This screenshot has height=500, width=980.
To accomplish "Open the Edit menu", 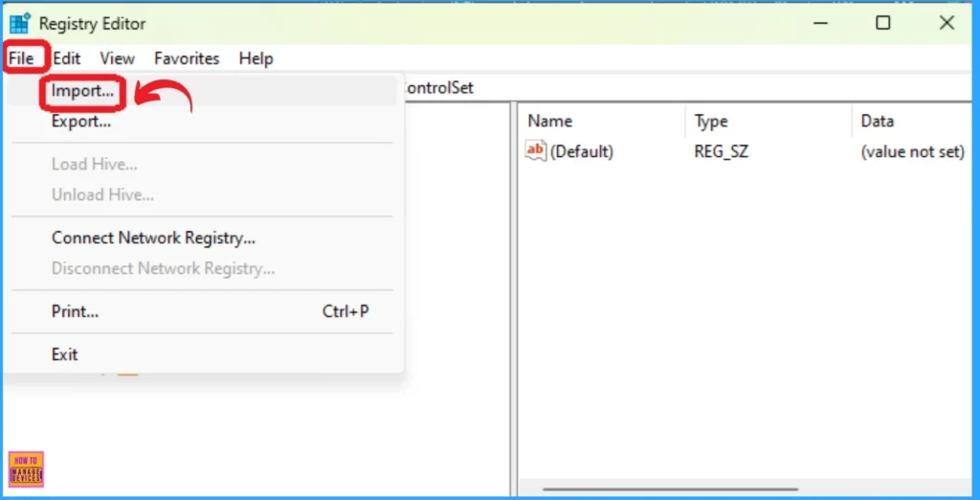I will point(66,58).
